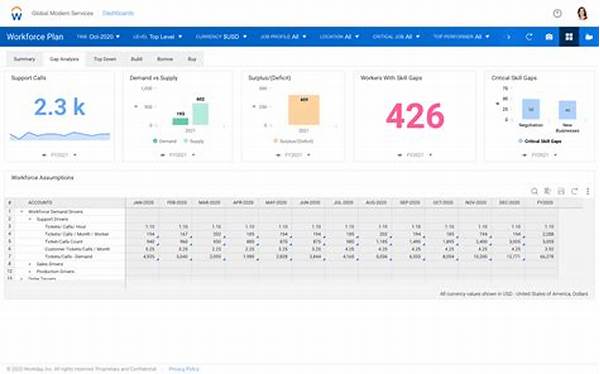The image size is (600, 374).
Task: Open the three-dot menu above the table
Action: (x=588, y=191)
